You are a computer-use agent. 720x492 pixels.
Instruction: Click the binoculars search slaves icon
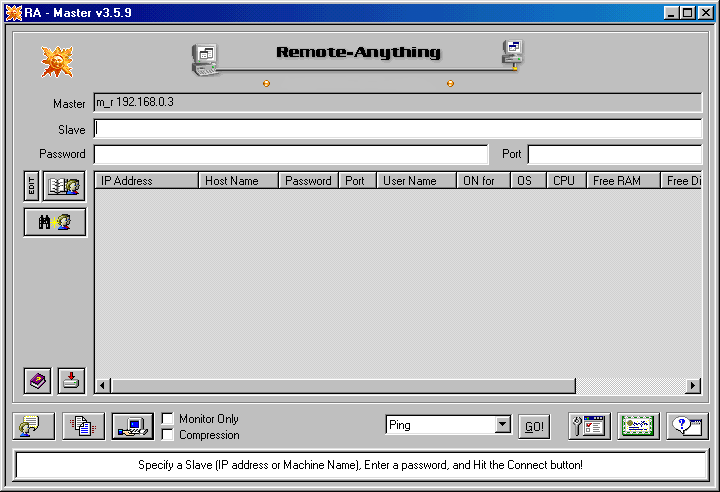(x=55, y=222)
